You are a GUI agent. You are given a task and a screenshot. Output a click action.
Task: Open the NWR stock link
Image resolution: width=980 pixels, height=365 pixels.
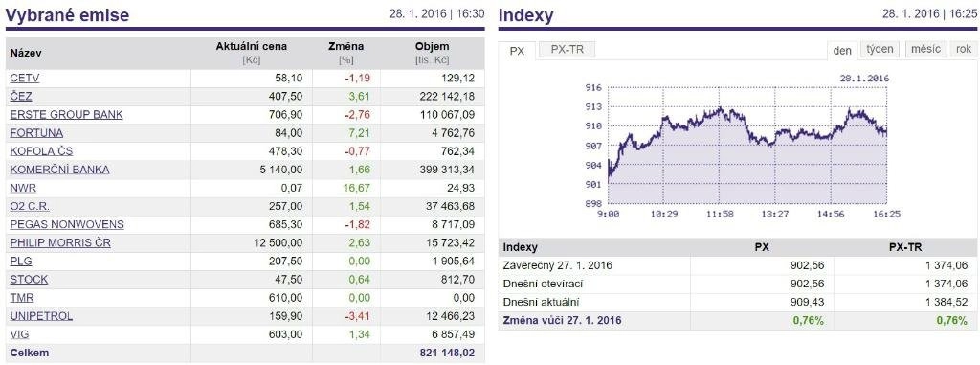(22, 188)
